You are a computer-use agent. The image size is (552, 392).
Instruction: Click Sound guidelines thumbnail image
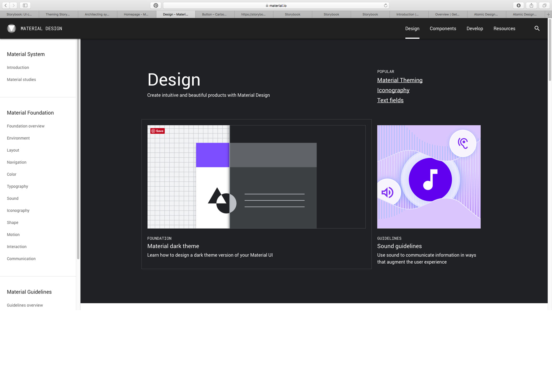click(429, 177)
